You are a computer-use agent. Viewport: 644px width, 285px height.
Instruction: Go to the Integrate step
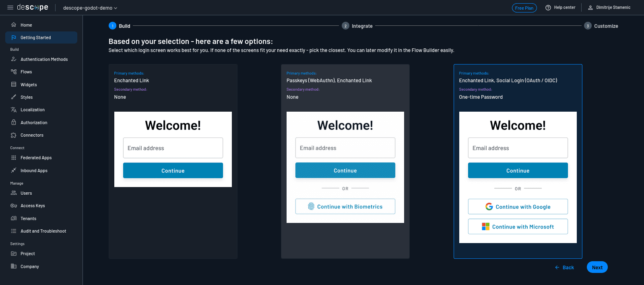coord(357,26)
